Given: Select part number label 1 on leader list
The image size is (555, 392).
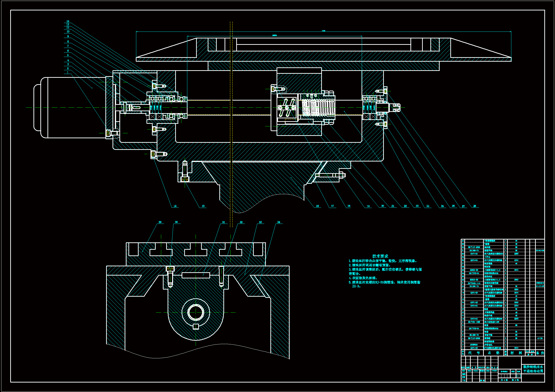Looking at the screenshot, I should (x=68, y=73).
